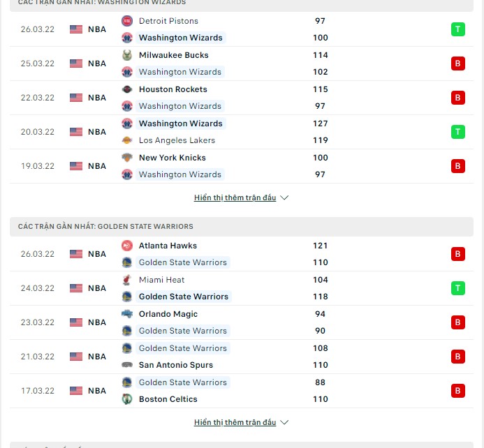Open the Wizards vs Lakers 127-119 match row
Screen dimensions: 484x448
point(242,132)
